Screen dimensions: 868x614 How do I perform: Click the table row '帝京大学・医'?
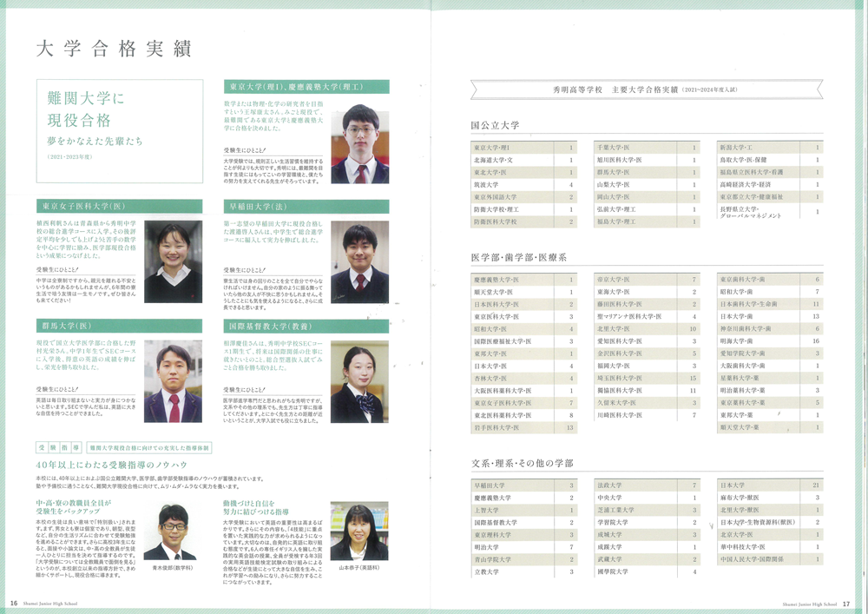647,280
